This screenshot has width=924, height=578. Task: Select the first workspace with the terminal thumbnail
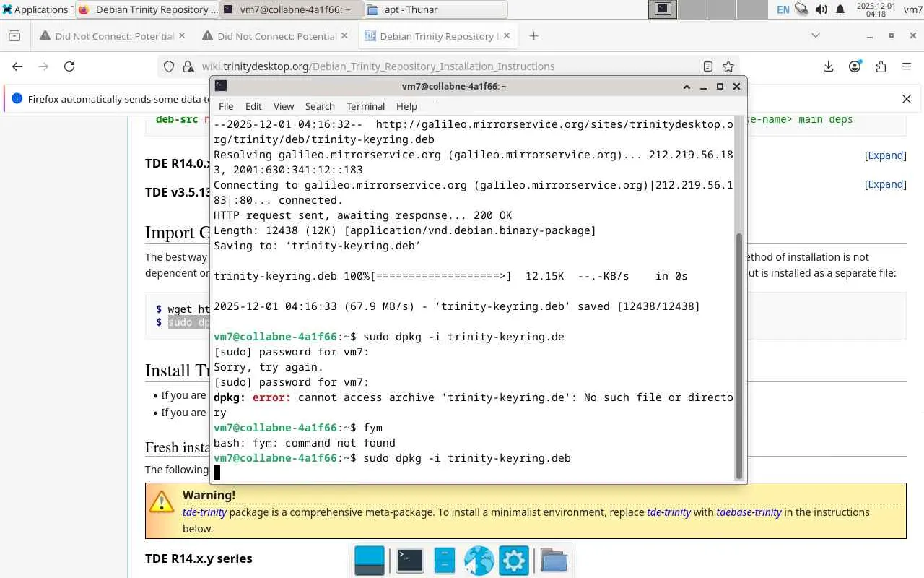coord(662,9)
